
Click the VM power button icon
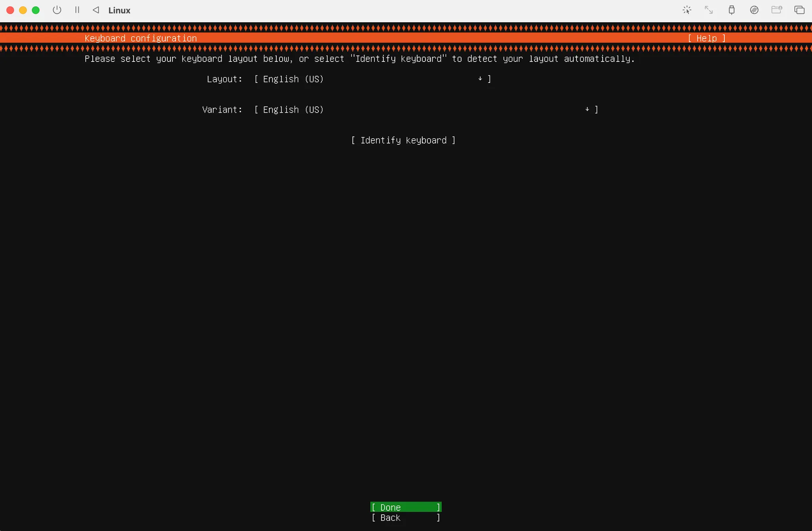[57, 10]
